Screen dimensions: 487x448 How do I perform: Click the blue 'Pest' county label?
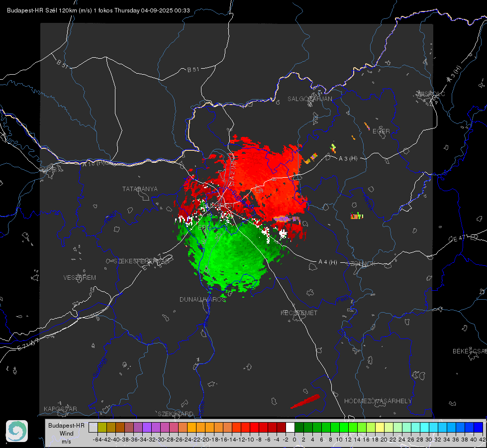(343, 300)
